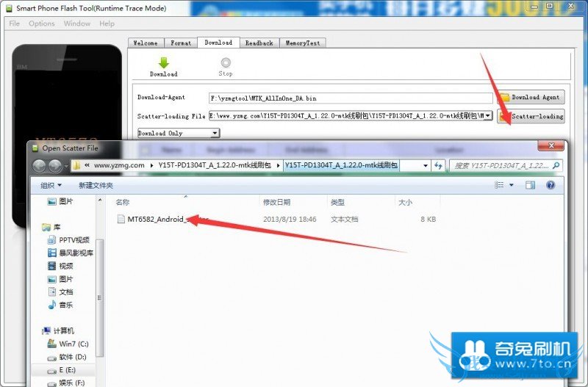Click the blue help question icon
This screenshot has width=588, height=387.
click(x=551, y=185)
